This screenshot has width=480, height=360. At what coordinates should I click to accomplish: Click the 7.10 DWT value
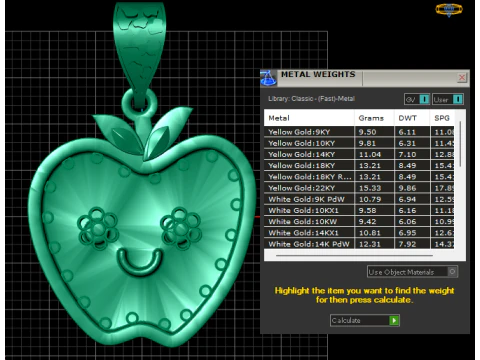(407, 154)
